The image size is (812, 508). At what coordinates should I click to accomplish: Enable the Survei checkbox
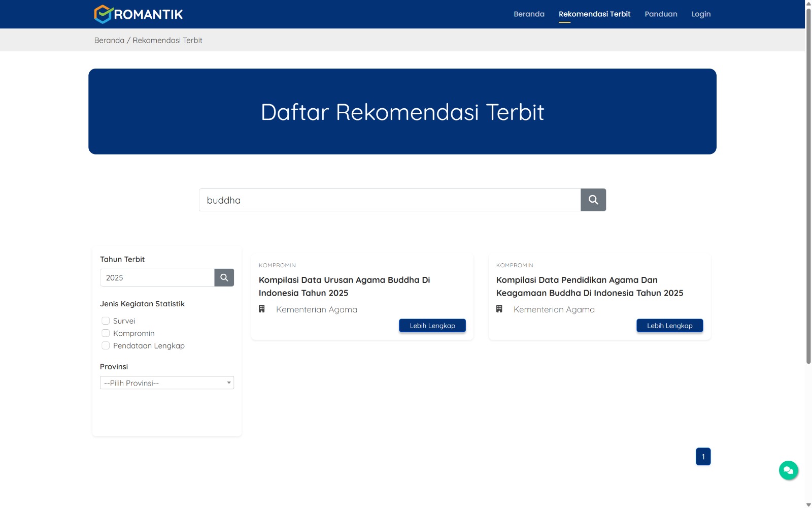pos(106,321)
